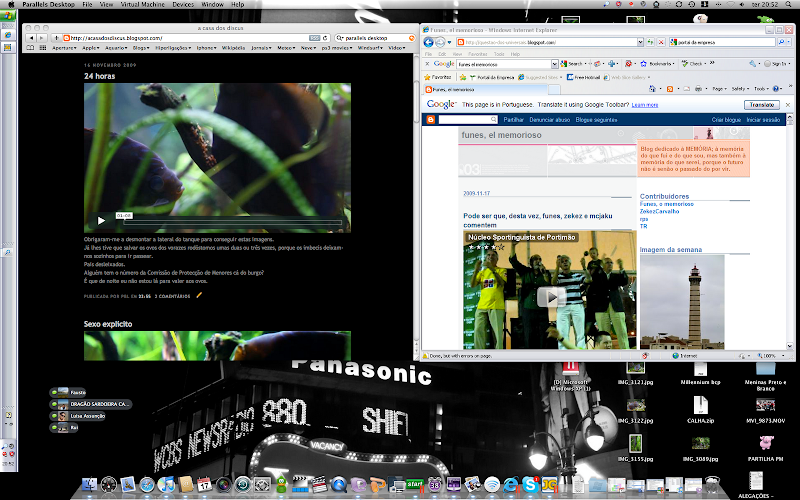Image resolution: width=800 pixels, height=500 pixels.
Task: Play the 24 horas aquarium video
Action: pyautogui.click(x=101, y=220)
